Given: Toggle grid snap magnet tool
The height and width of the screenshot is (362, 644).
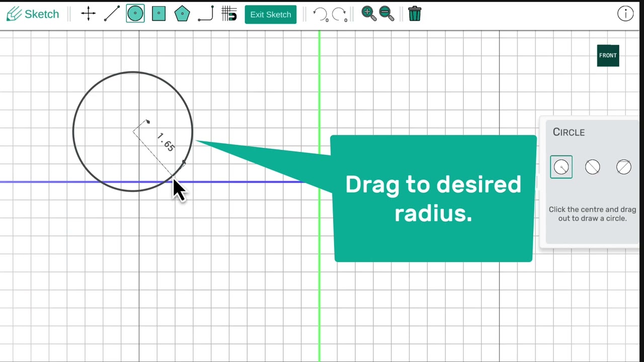Looking at the screenshot, I should tap(229, 14).
